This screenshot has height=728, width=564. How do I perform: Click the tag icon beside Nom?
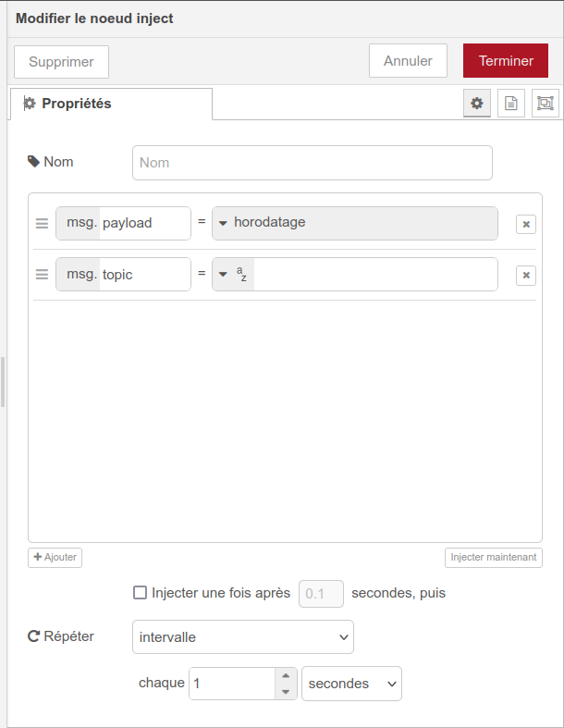(x=34, y=161)
